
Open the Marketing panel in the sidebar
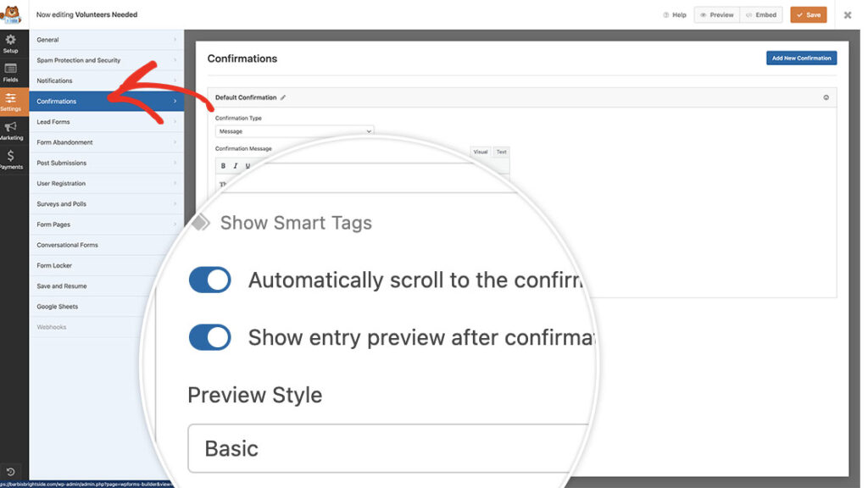tap(10, 130)
